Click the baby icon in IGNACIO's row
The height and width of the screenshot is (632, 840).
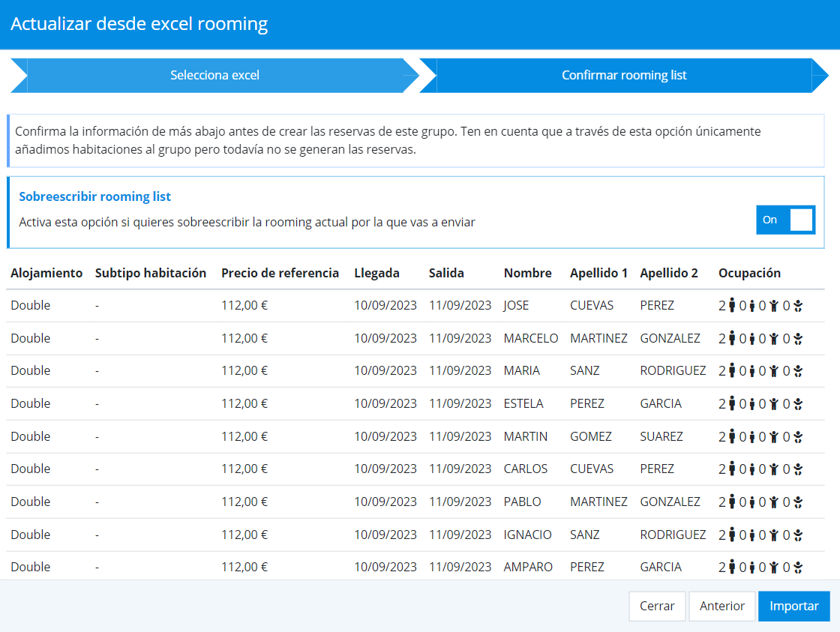coord(798,535)
